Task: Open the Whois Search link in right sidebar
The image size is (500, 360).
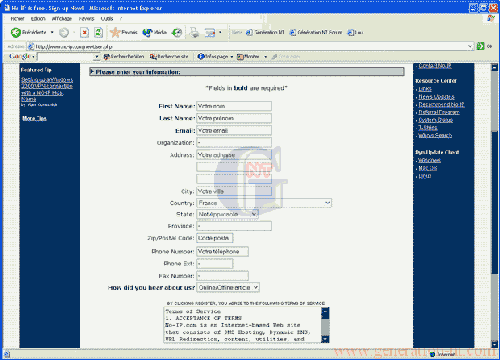Action: [435, 135]
